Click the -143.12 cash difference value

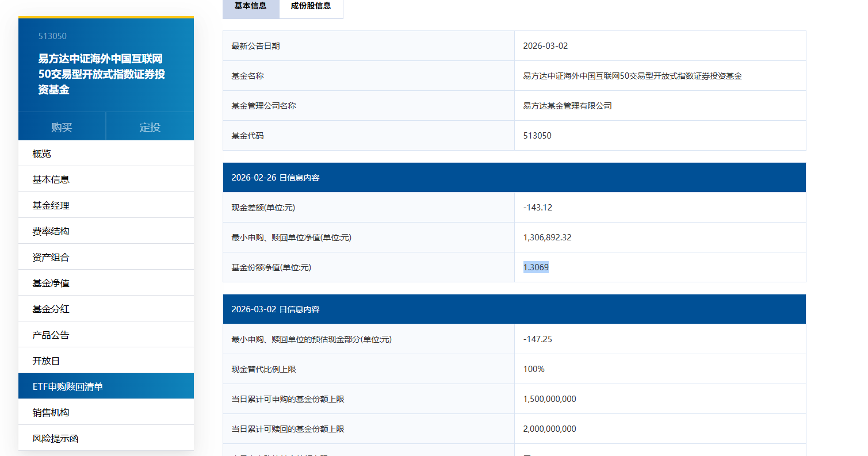tap(538, 208)
